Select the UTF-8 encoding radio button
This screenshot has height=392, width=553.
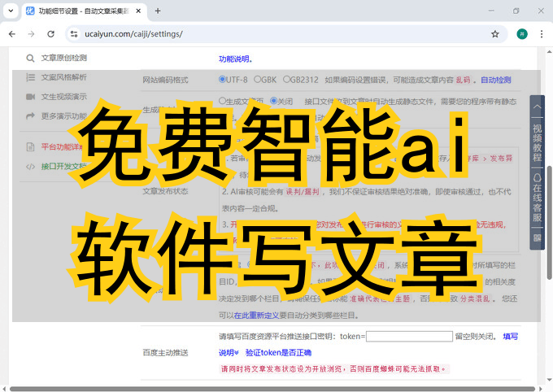[x=223, y=80]
